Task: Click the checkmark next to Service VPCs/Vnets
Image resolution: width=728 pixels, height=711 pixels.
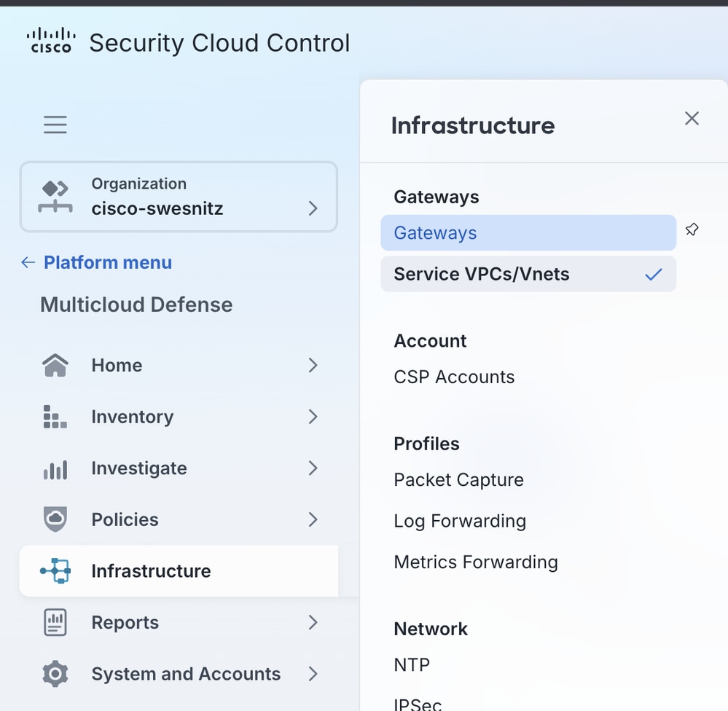Action: [x=653, y=275]
